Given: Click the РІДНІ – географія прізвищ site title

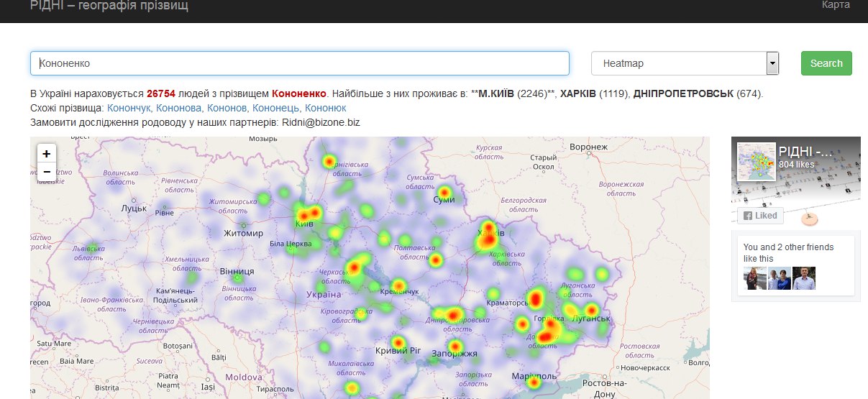Looking at the screenshot, I should (x=109, y=6).
